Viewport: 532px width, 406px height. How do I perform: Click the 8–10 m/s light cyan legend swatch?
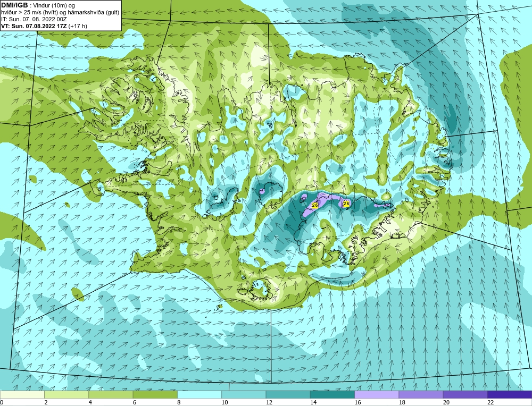tap(199, 394)
